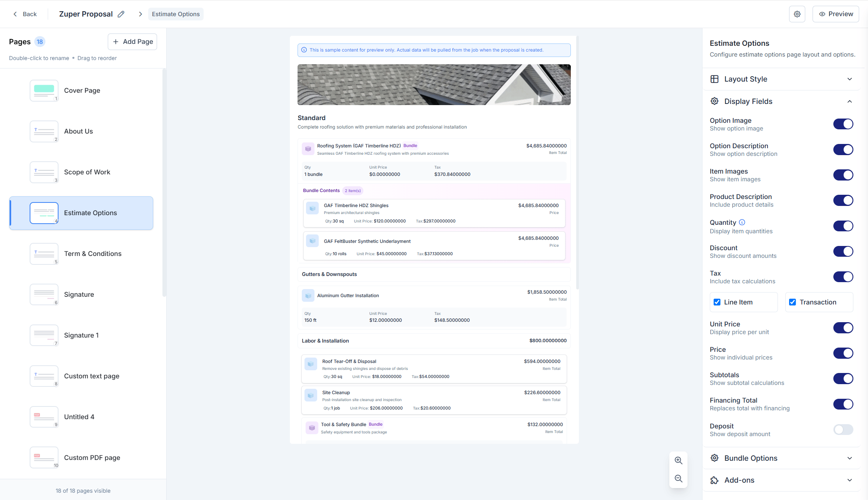868x500 pixels.
Task: Uncheck the Line Item checkbox
Action: point(717,302)
